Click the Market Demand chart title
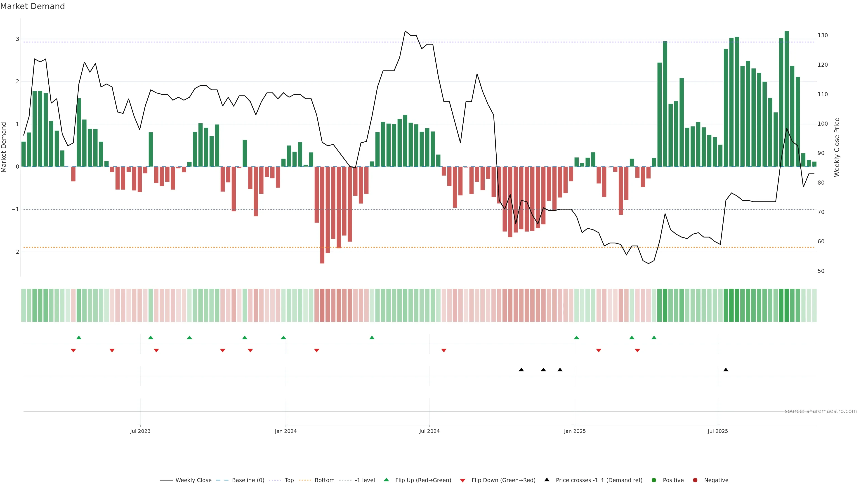This screenshot has height=488, width=868. 32,6
